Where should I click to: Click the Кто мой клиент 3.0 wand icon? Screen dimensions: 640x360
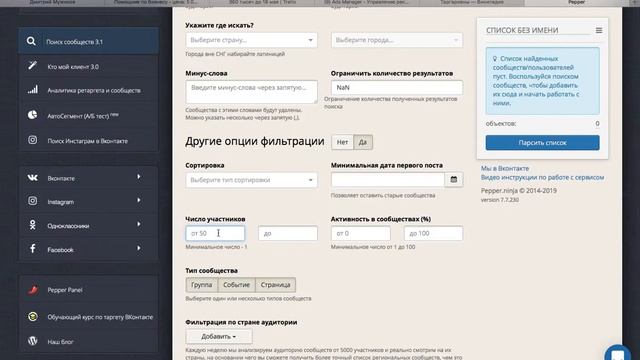(32, 65)
